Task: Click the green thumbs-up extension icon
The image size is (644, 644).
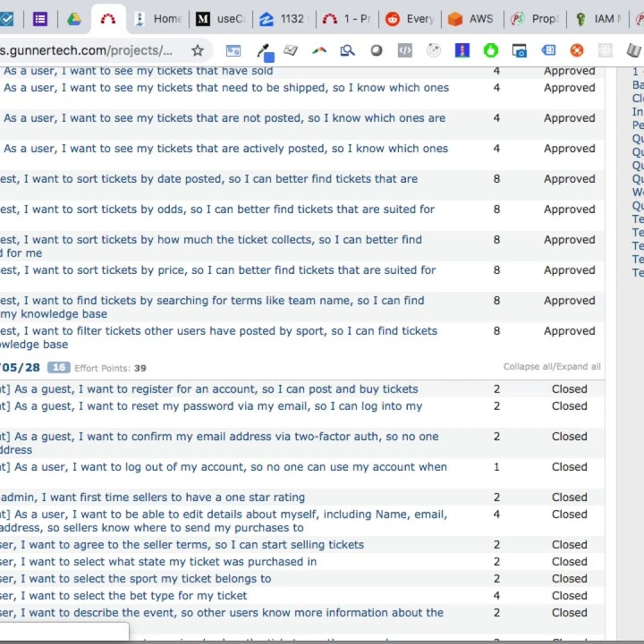Action: 490,50
